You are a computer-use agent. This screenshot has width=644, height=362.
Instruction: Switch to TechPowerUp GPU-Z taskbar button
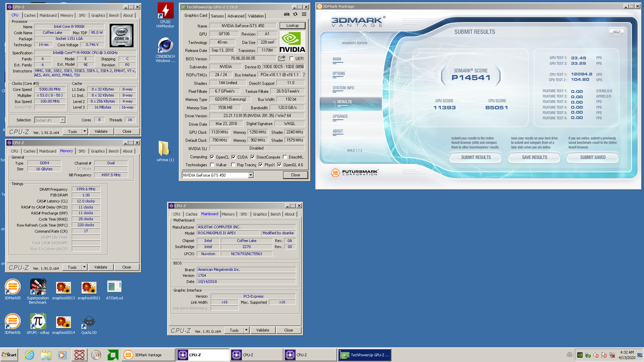[365, 355]
